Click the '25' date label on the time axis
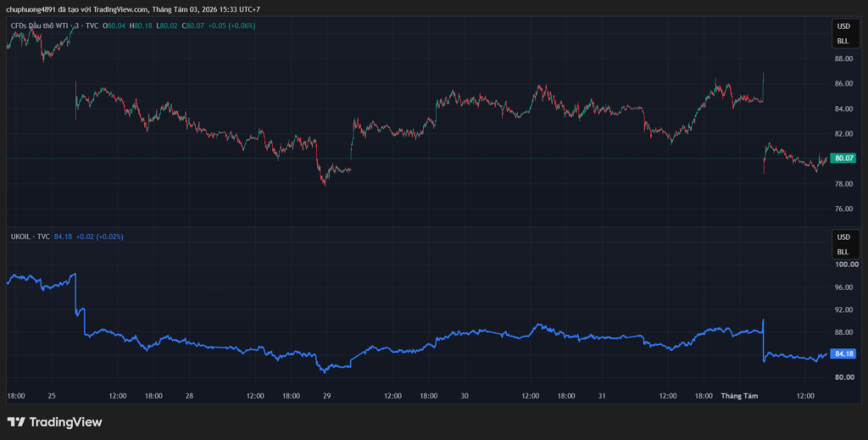This screenshot has width=868, height=440. pos(52,396)
